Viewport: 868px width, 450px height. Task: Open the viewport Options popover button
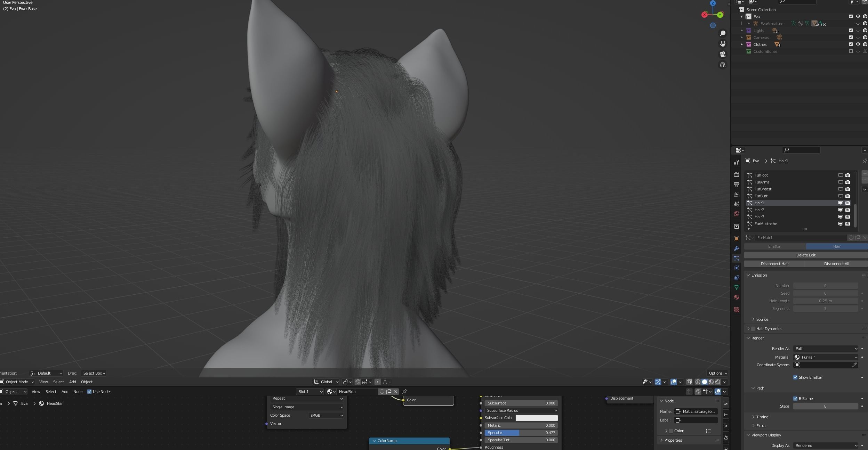tap(718, 373)
